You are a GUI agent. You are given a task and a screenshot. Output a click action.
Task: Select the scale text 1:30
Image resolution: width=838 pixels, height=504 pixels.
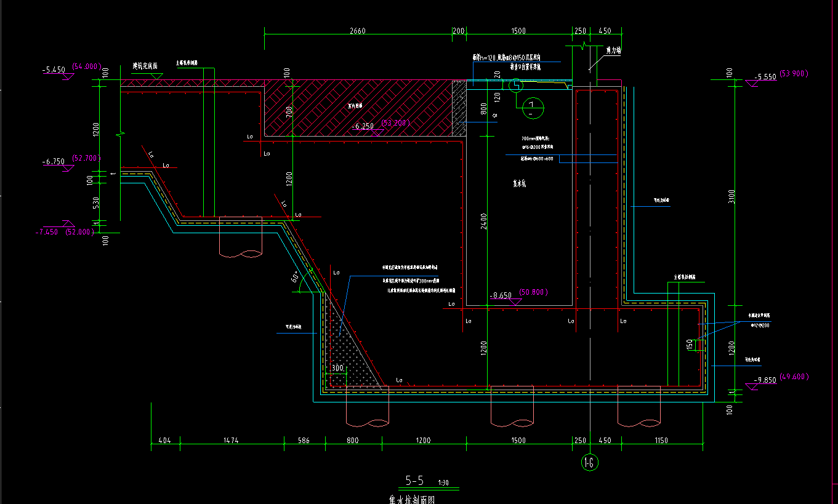pyautogui.click(x=443, y=482)
